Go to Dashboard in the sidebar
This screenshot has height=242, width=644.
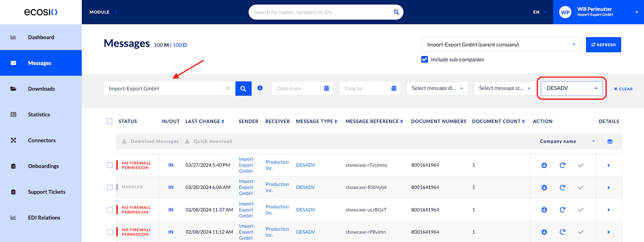[41, 37]
